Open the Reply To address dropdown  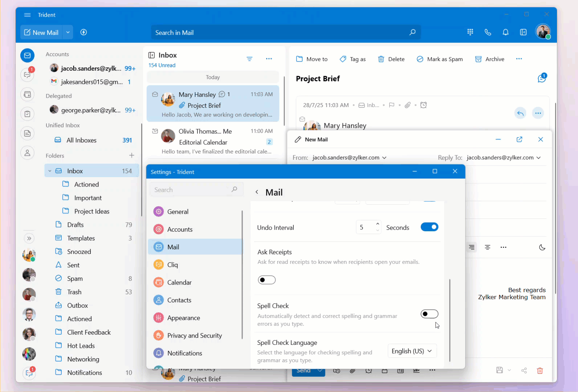(x=538, y=158)
